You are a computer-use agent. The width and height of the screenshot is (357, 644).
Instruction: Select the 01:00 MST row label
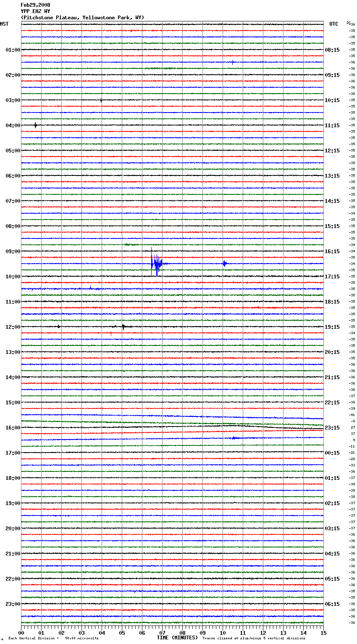[x=13, y=50]
